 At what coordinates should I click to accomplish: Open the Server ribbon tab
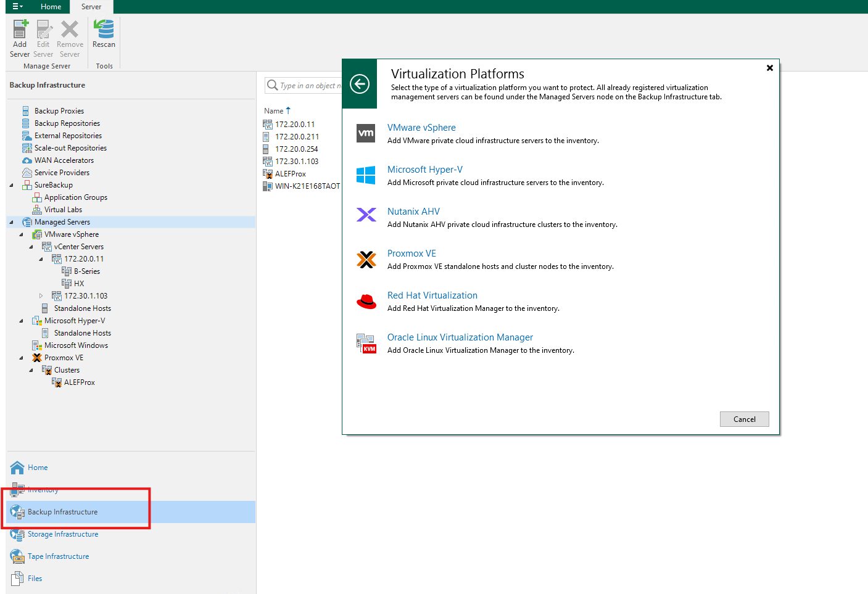tap(91, 7)
